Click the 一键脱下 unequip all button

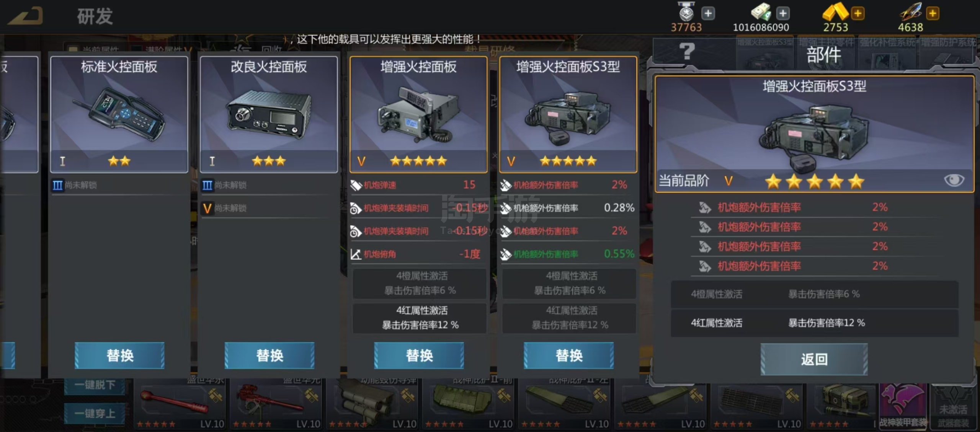(95, 385)
